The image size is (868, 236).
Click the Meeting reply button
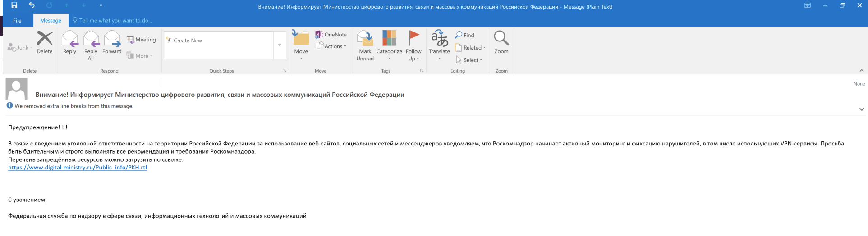click(x=141, y=40)
